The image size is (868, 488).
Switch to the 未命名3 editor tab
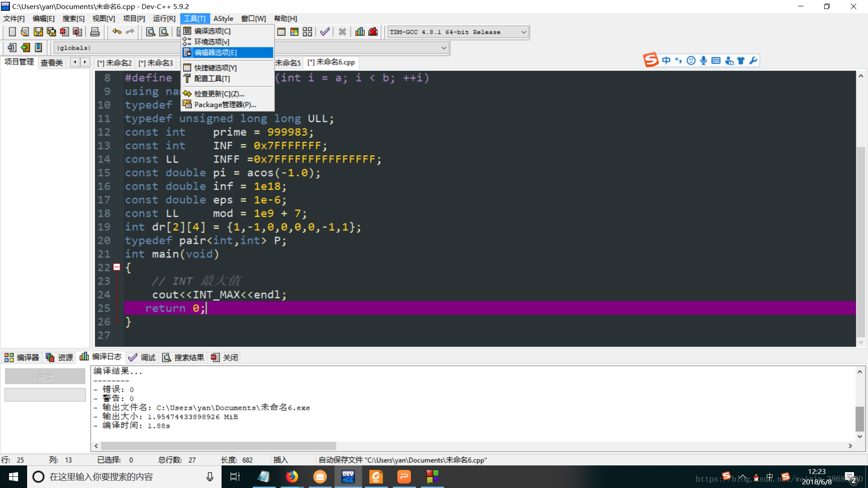point(156,63)
